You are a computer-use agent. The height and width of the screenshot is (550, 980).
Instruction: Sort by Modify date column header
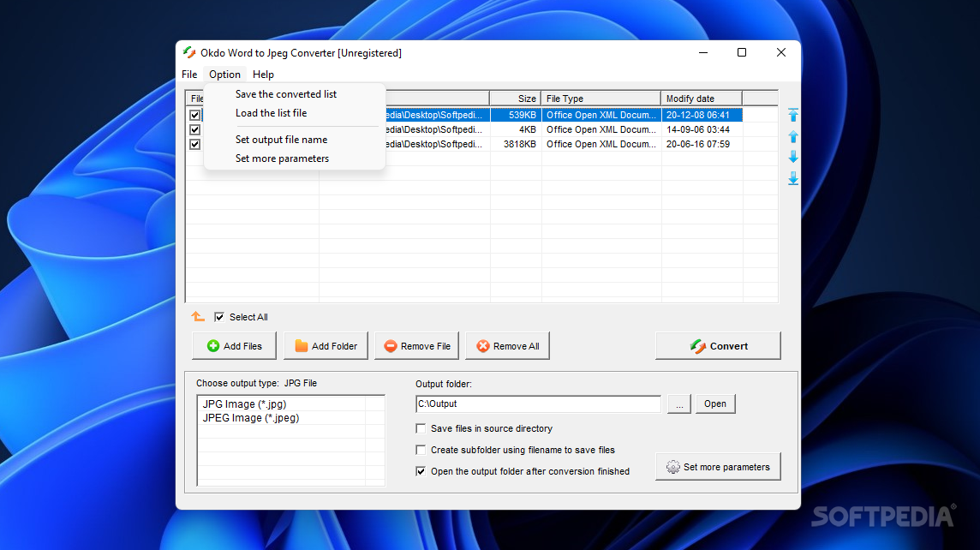click(702, 99)
